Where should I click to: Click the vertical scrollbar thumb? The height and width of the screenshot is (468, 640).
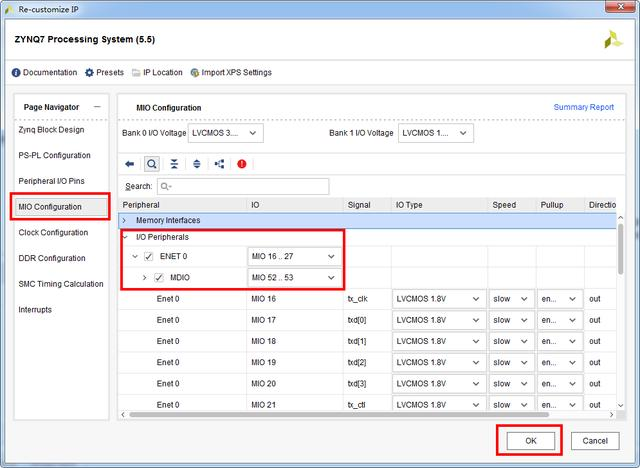pyautogui.click(x=620, y=249)
